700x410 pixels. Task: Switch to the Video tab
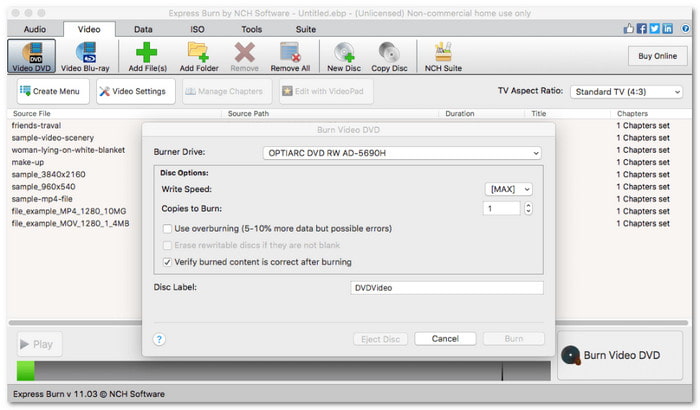tap(89, 29)
